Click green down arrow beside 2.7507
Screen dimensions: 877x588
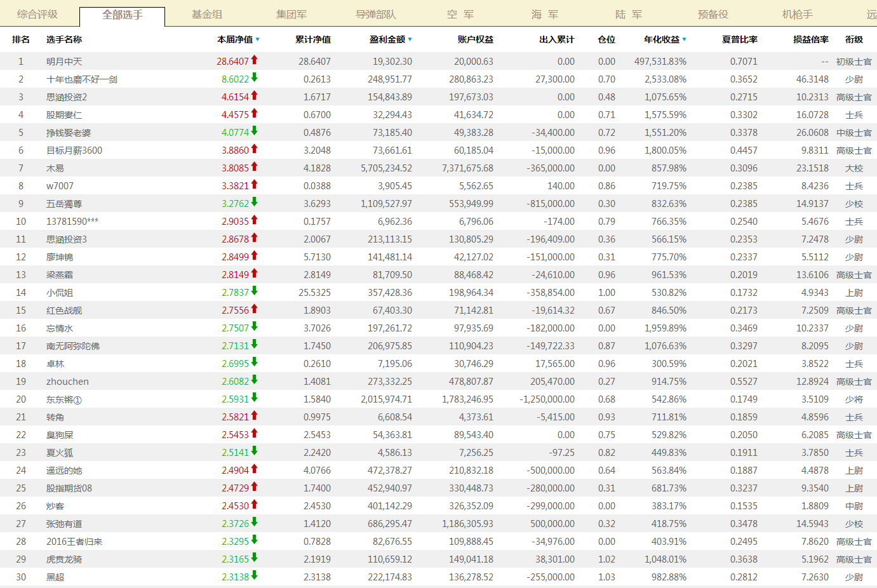[x=255, y=326]
